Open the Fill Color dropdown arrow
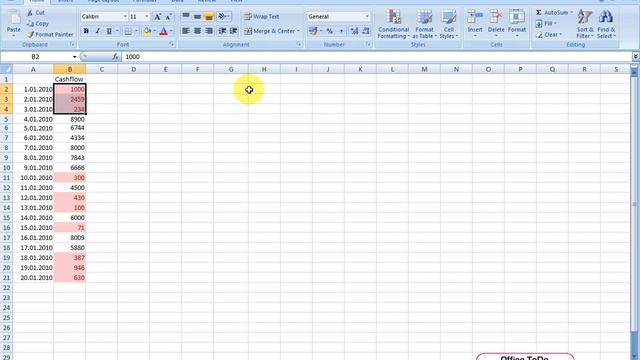640x360 pixels. coord(155,31)
